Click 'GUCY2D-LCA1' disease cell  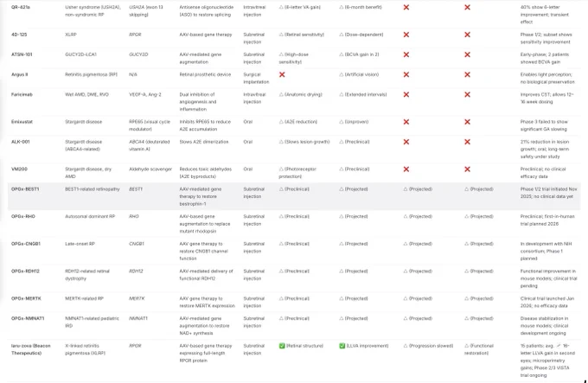coord(80,54)
